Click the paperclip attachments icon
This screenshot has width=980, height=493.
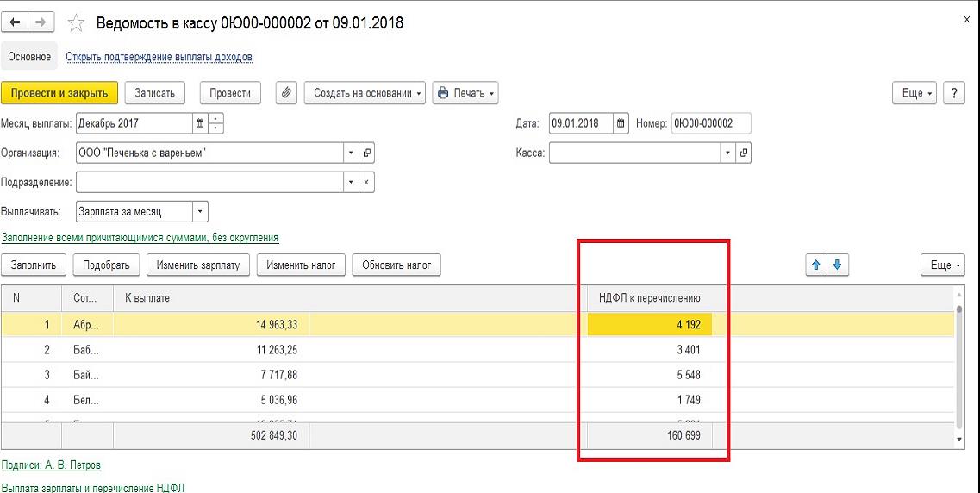coord(286,93)
